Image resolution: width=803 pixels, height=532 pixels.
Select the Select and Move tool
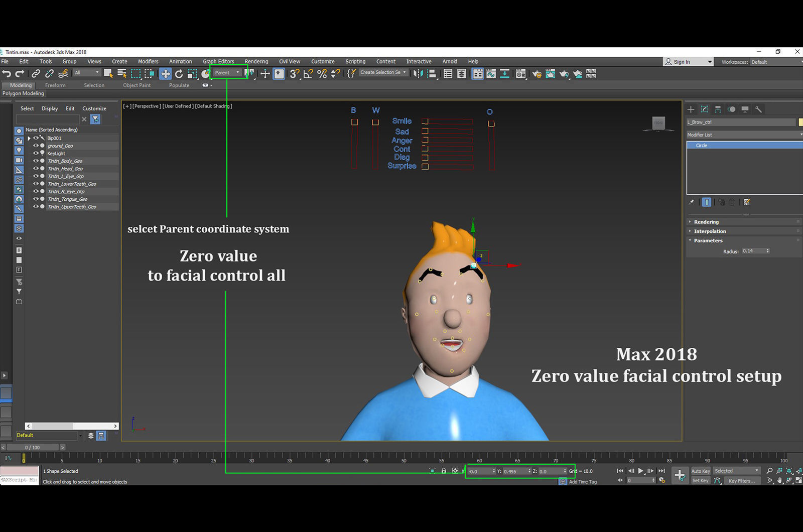(x=165, y=74)
